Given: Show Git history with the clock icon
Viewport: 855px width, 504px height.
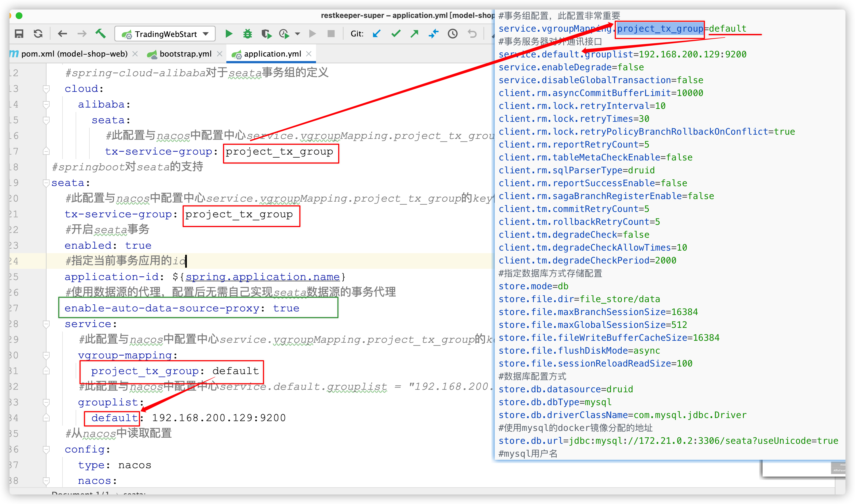Looking at the screenshot, I should pos(452,34).
